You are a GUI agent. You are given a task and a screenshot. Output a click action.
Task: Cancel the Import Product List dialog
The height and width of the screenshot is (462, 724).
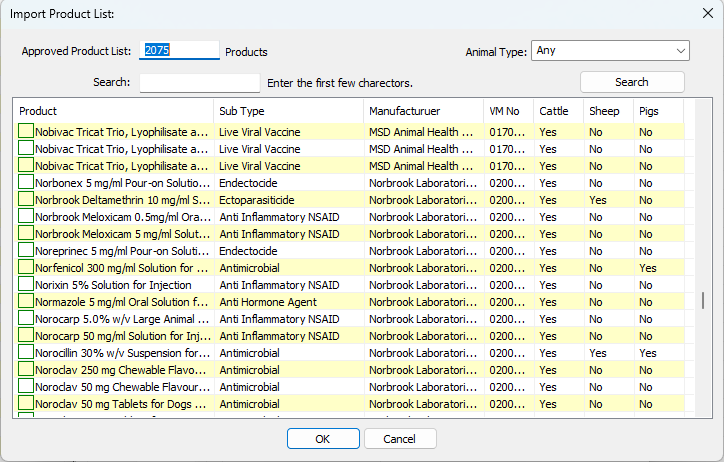[x=400, y=438]
